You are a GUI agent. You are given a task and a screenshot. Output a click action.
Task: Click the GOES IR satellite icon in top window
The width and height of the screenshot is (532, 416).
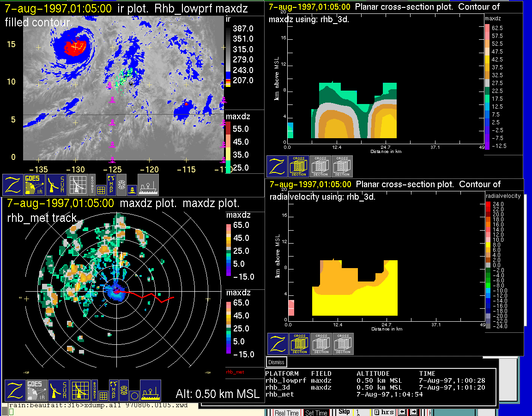[x=35, y=185]
